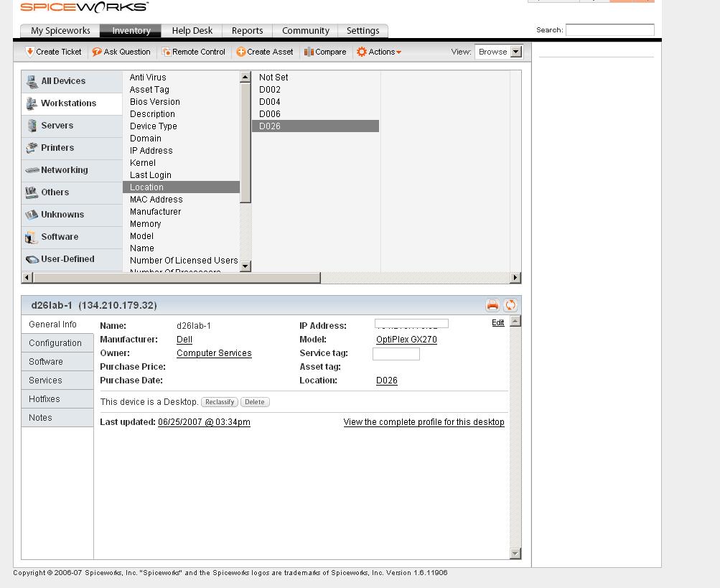Switch to the Help Desk tab
This screenshot has height=588, width=720.
pos(192,30)
